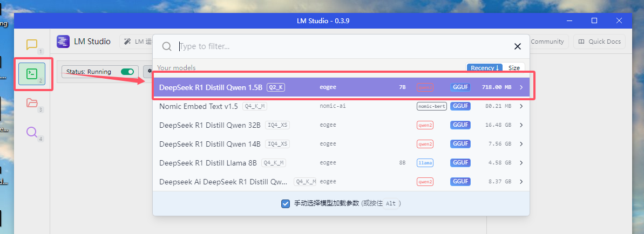The height and width of the screenshot is (234, 644).
Task: Open My Models folder sidebar icon
Action: point(32,102)
